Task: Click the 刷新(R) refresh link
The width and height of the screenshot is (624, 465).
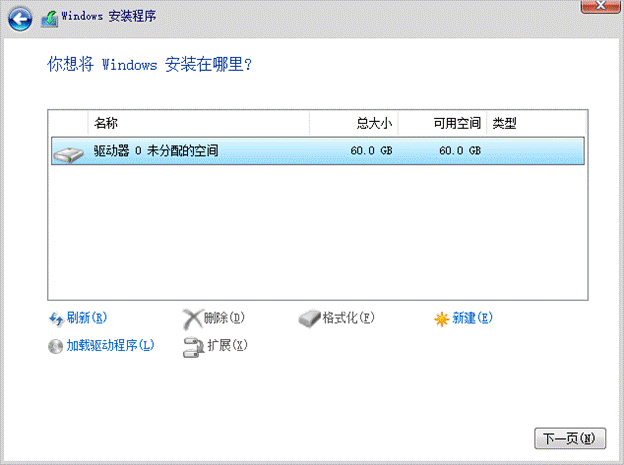Action: click(86, 318)
